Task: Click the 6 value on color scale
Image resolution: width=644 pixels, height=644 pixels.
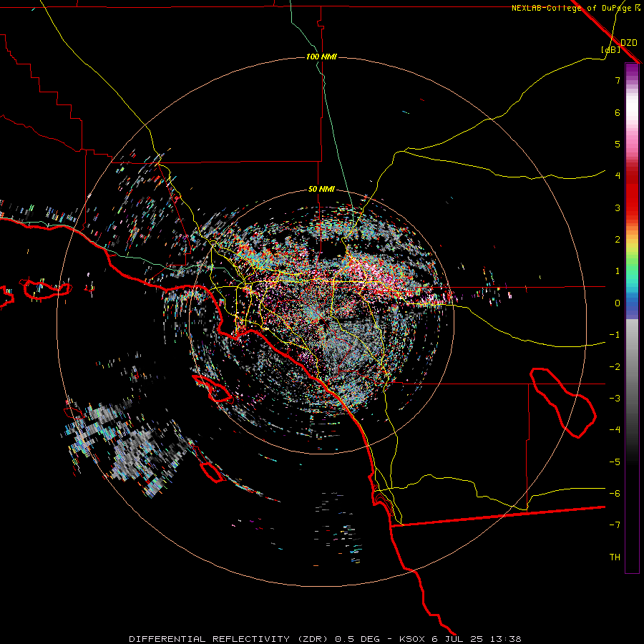Action: (x=618, y=112)
